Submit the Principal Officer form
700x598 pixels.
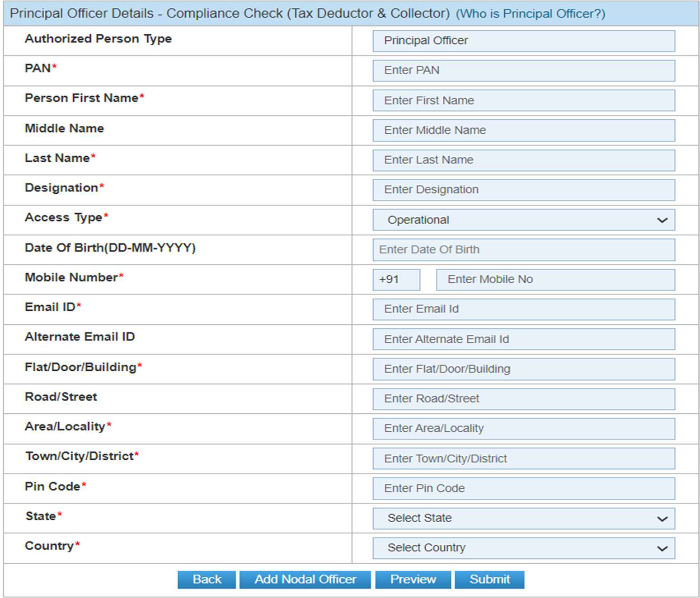click(x=489, y=579)
